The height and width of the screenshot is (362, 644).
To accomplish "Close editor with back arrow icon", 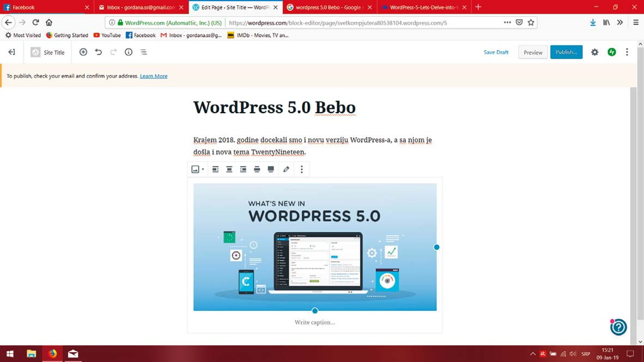I will point(11,52).
